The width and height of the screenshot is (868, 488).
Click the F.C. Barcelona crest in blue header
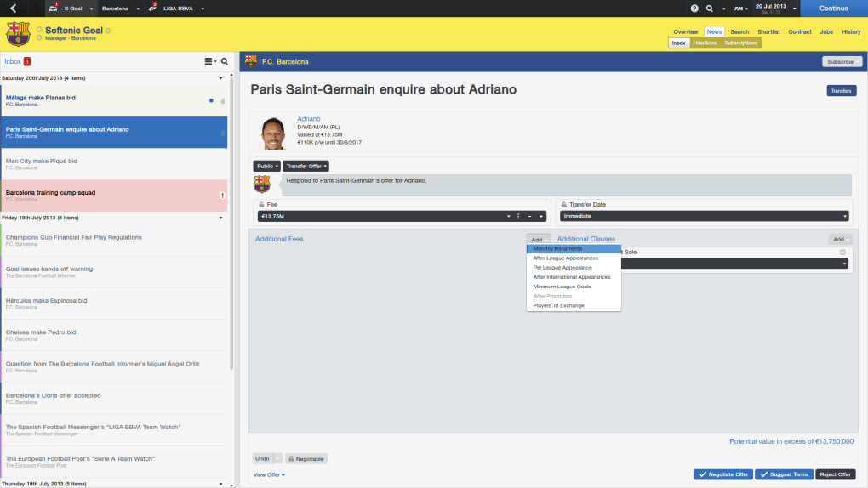click(251, 61)
